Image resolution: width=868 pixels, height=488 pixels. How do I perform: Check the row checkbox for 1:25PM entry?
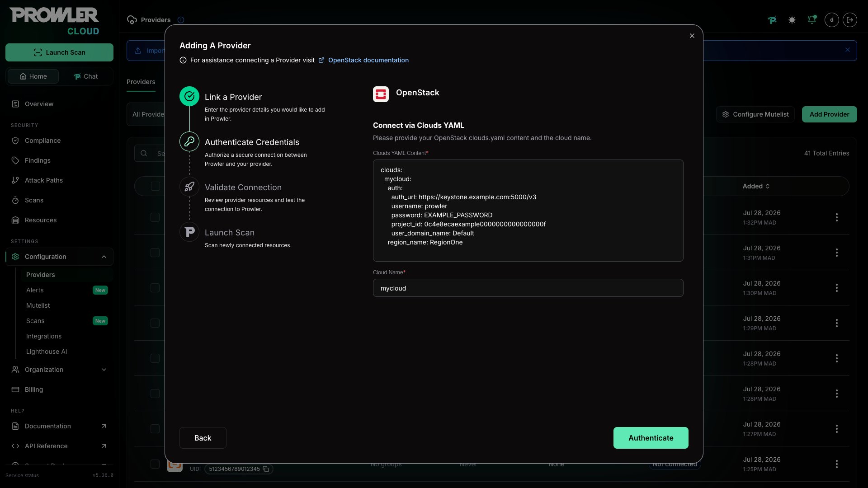[x=155, y=464]
